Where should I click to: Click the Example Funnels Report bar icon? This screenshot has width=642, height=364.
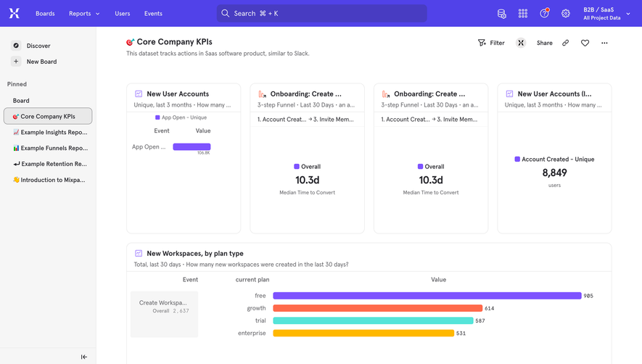coord(16,148)
